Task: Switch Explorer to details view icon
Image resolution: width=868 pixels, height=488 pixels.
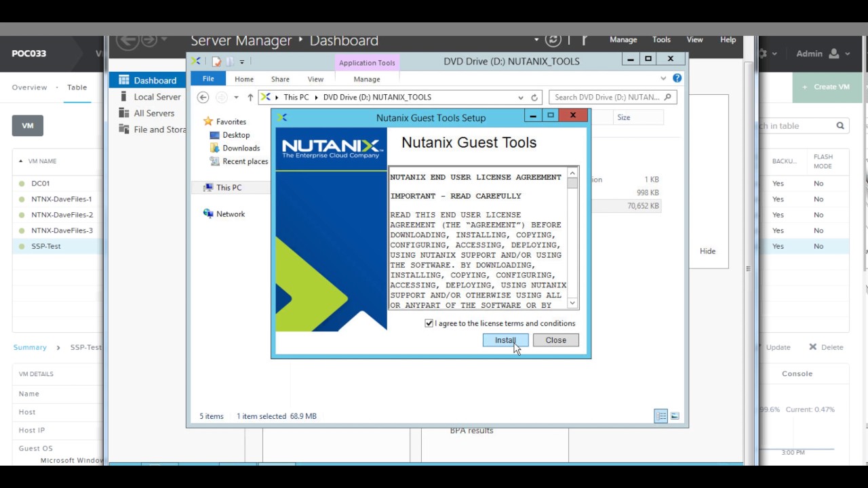Action: [x=660, y=416]
